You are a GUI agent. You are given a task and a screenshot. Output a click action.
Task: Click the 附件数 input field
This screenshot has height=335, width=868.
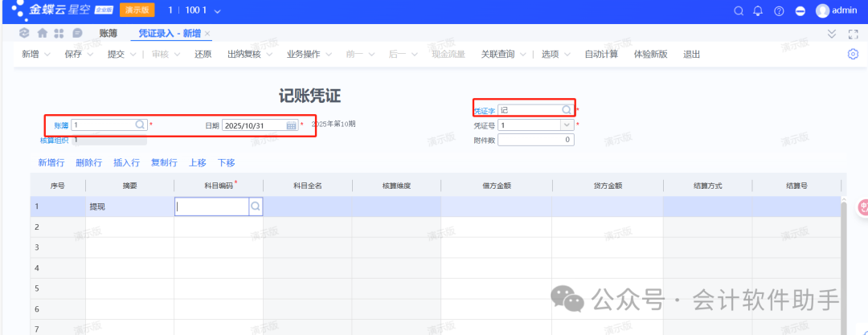[535, 140]
